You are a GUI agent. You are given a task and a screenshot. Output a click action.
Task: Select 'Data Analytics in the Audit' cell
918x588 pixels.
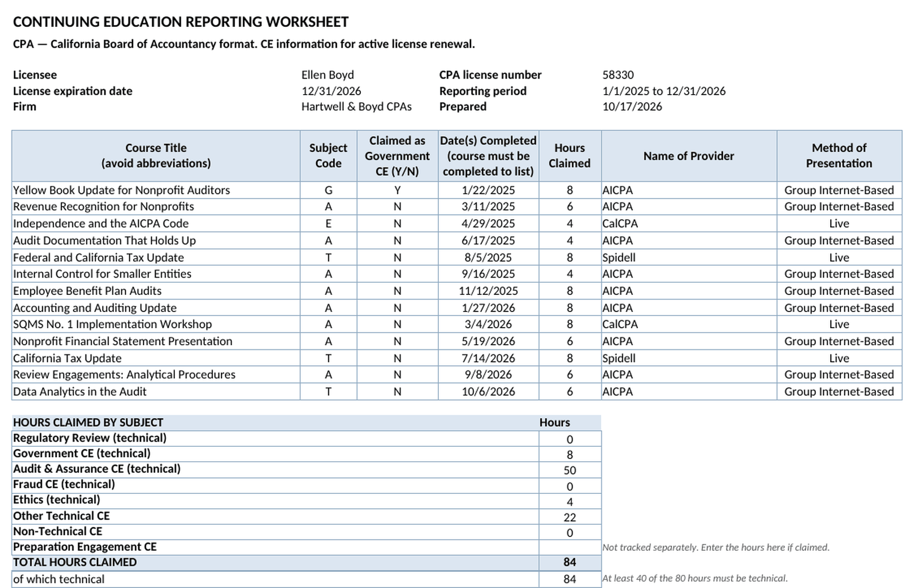(x=156, y=391)
